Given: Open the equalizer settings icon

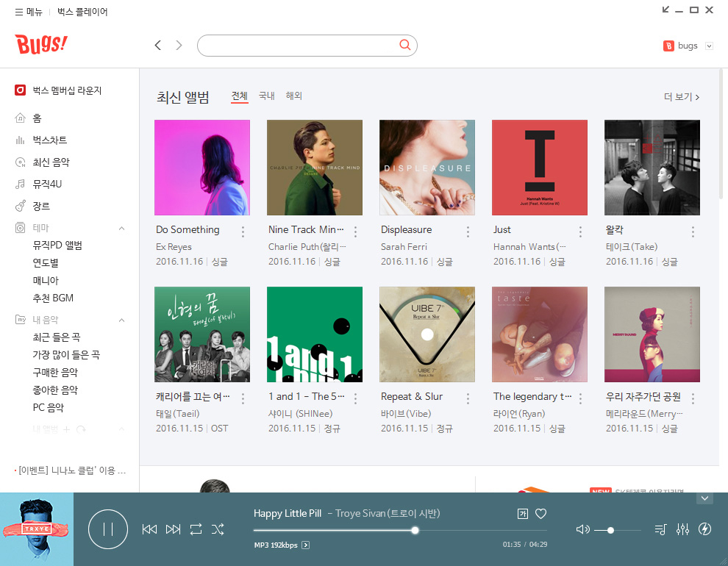Looking at the screenshot, I should click(682, 529).
